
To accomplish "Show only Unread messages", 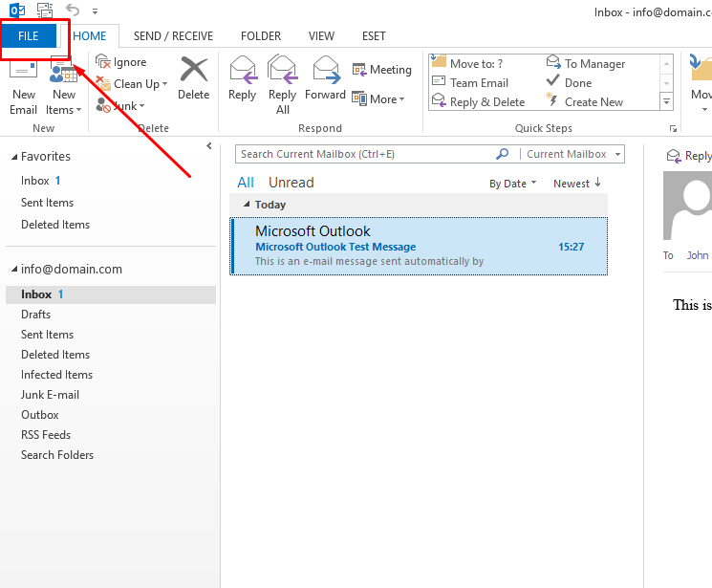I will point(291,183).
